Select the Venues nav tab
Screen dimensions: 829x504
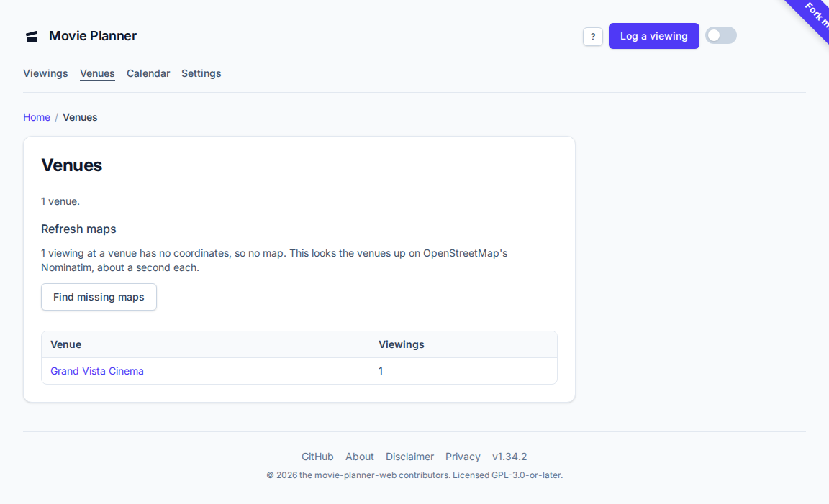pos(97,73)
